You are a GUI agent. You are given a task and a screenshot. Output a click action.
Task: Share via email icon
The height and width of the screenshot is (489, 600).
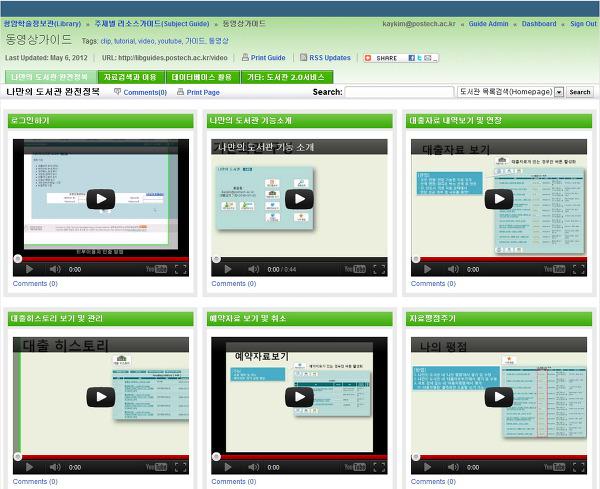[427, 58]
